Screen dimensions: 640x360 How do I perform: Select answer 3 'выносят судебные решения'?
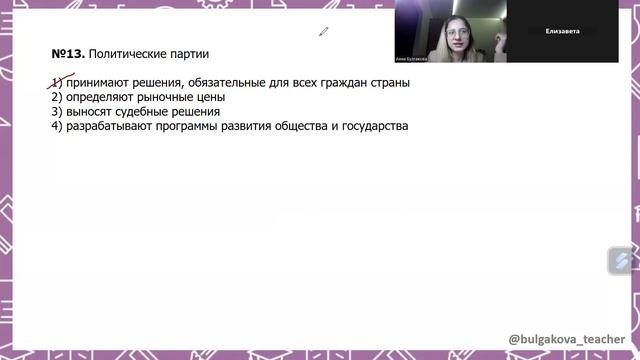136,111
